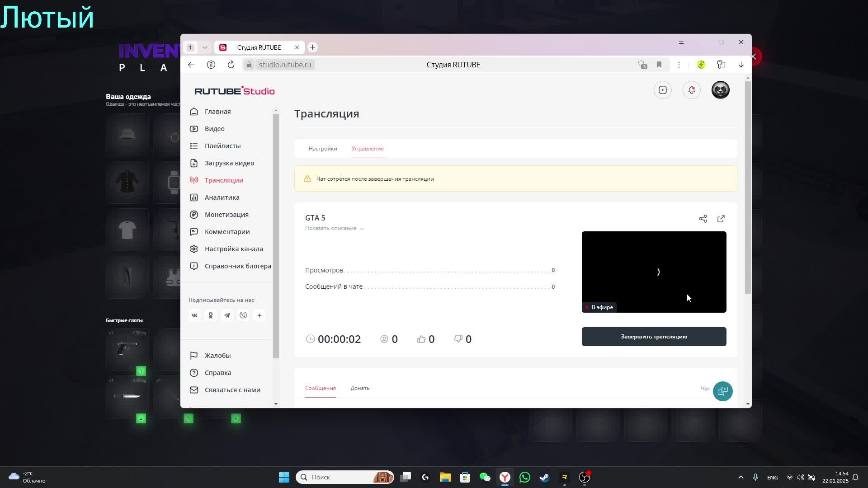Click the live stream preview thumbnail

tap(654, 272)
